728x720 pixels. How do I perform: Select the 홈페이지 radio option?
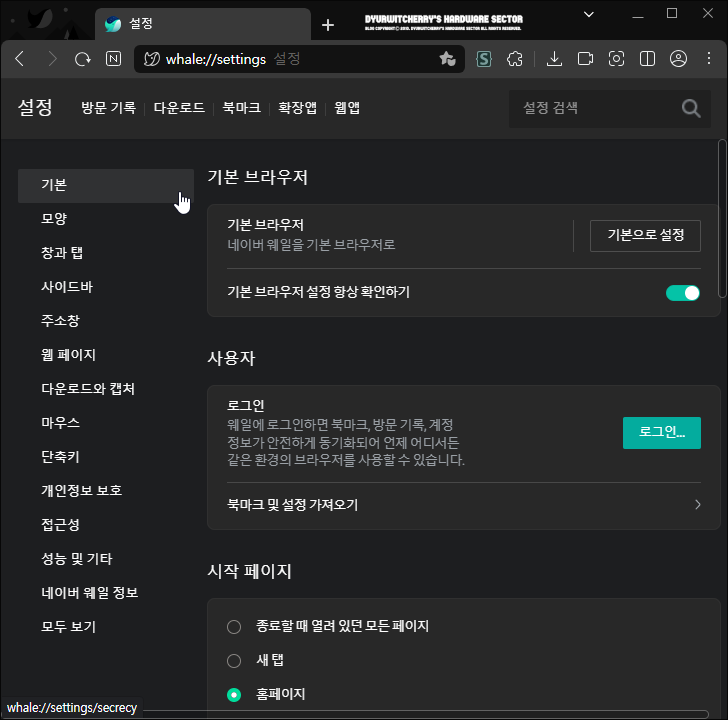coord(234,695)
